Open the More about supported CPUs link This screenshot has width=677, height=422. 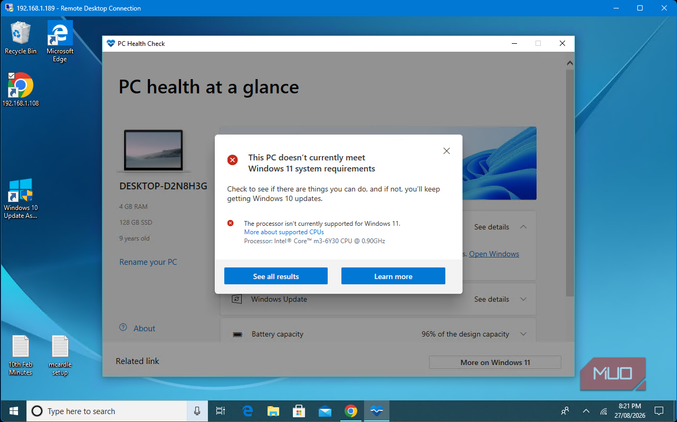pyautogui.click(x=284, y=232)
